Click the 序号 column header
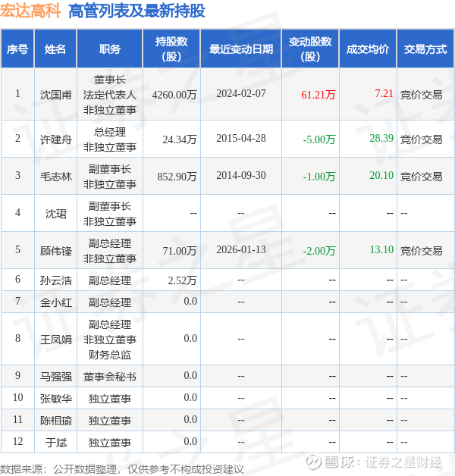Screen dimensions: 455x476 17,49
